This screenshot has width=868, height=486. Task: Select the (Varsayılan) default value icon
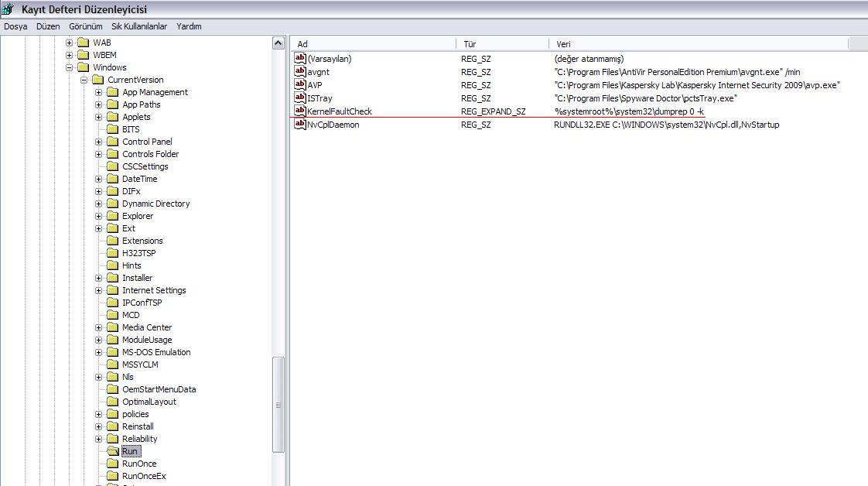pos(300,59)
